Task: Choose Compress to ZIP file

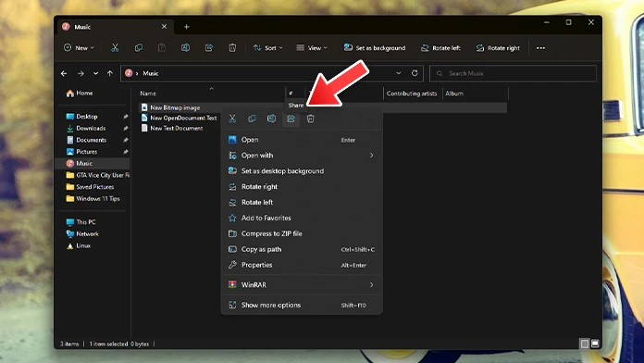Action: 302,233
